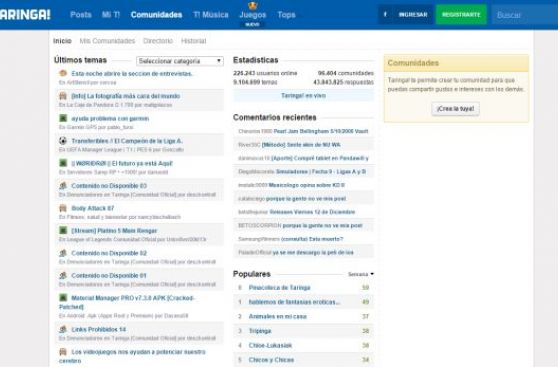
Task: Open the Juegos menu
Action: [x=253, y=15]
